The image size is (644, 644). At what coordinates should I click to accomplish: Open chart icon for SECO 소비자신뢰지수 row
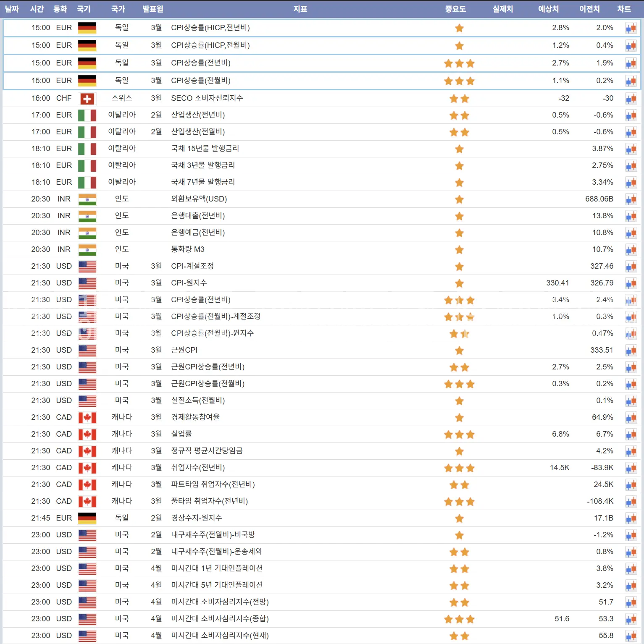(x=631, y=99)
